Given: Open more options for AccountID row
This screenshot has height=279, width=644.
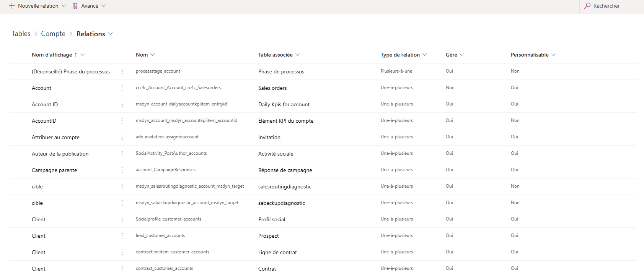Looking at the screenshot, I should [x=122, y=121].
